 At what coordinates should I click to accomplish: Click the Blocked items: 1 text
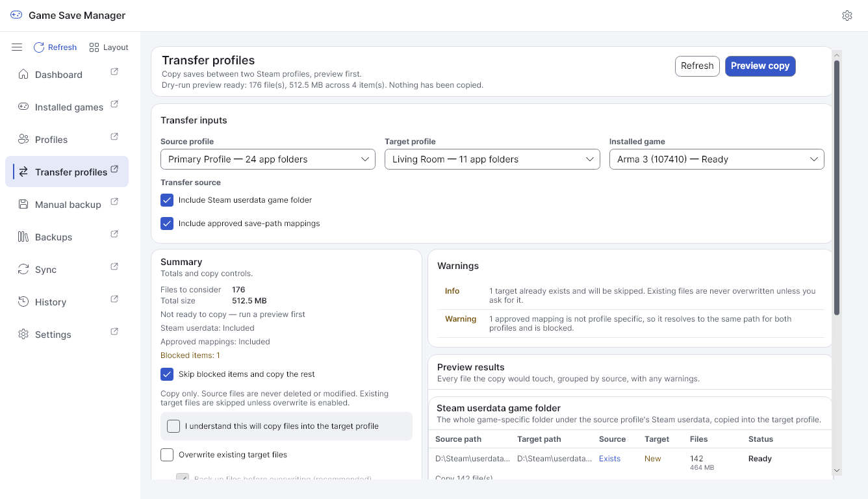pos(190,355)
